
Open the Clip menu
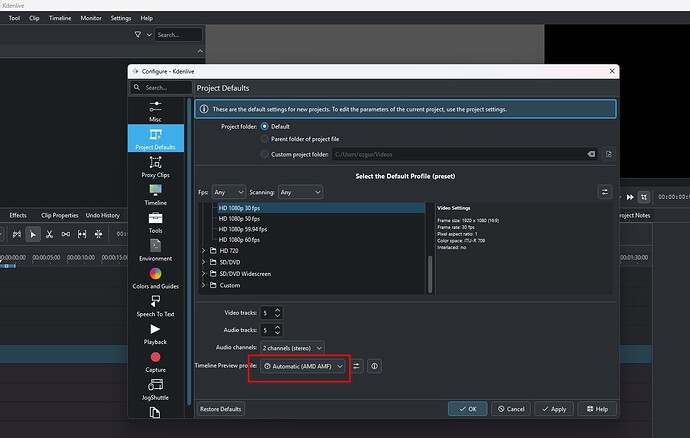(34, 18)
